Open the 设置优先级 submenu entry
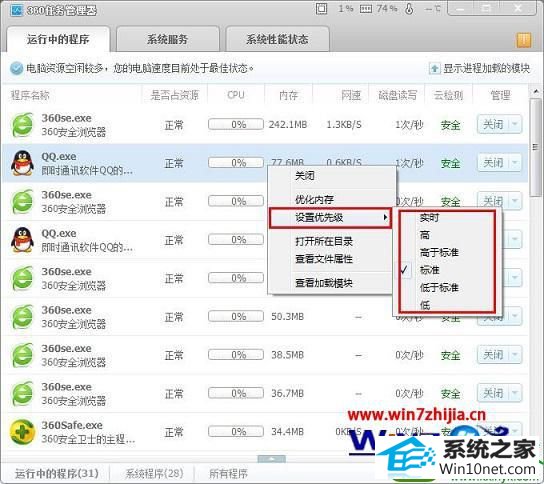Viewport: 544px width, 484px height. tap(330, 218)
